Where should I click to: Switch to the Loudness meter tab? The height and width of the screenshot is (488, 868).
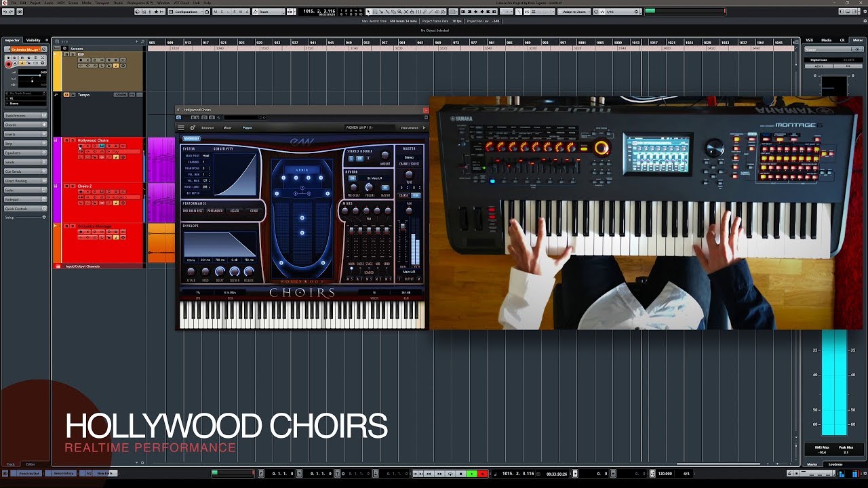(835, 464)
